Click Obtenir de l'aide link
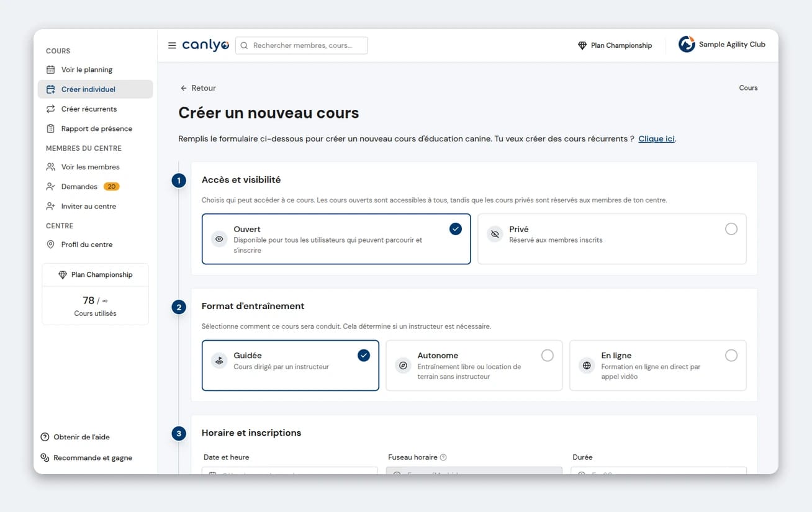Viewport: 812px width, 512px height. pyautogui.click(x=75, y=437)
